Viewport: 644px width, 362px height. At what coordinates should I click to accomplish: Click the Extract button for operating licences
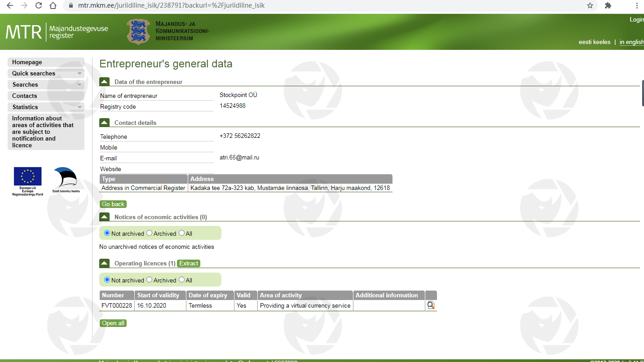click(189, 264)
